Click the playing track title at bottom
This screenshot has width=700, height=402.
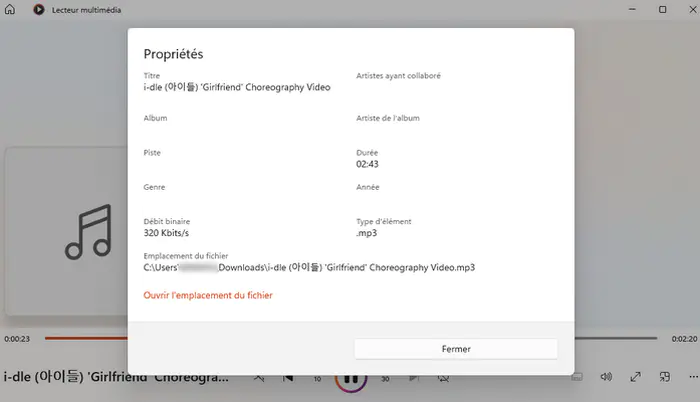(116, 378)
